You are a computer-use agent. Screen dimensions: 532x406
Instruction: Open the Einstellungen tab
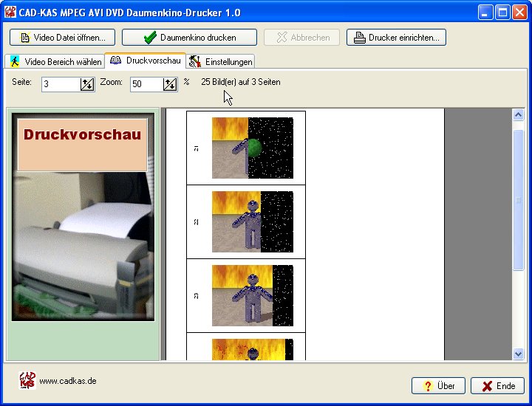click(x=221, y=61)
